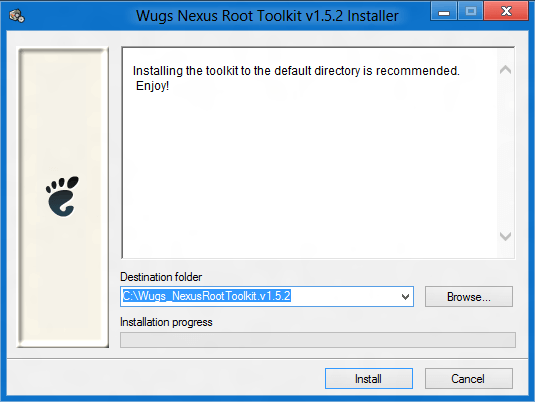Expand the Destination folder dropdown arrow

click(405, 297)
